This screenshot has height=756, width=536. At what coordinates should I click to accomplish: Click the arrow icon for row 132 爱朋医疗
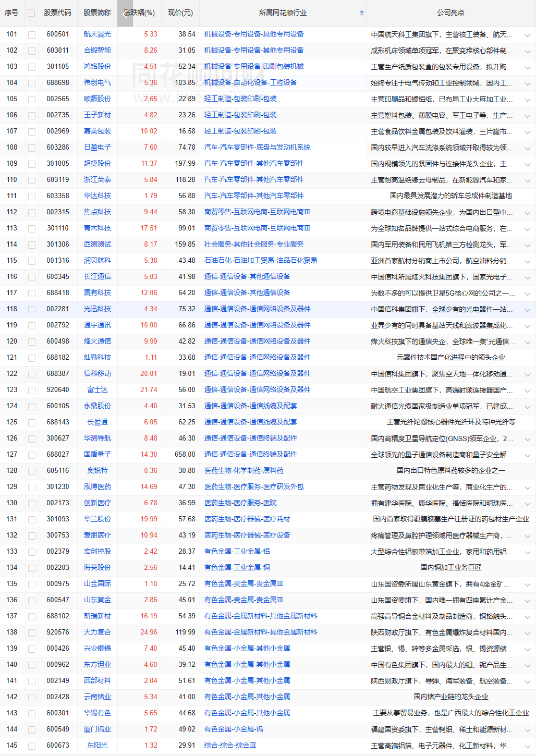click(527, 536)
